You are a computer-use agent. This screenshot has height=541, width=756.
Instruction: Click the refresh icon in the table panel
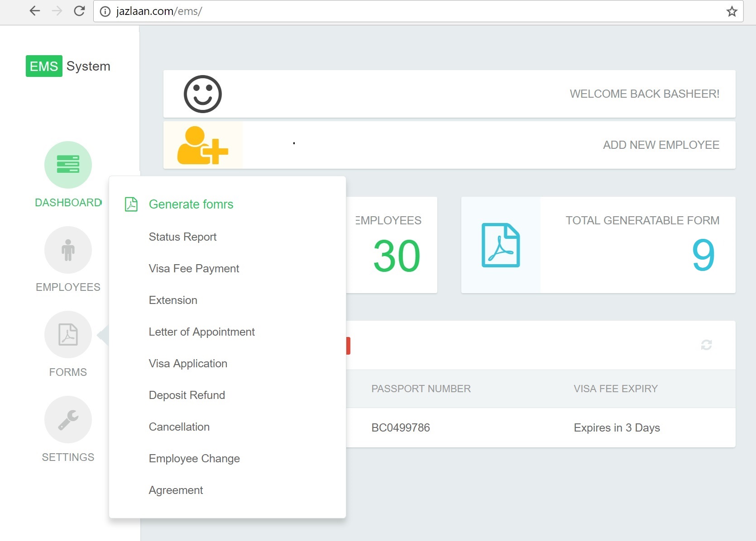tap(706, 345)
